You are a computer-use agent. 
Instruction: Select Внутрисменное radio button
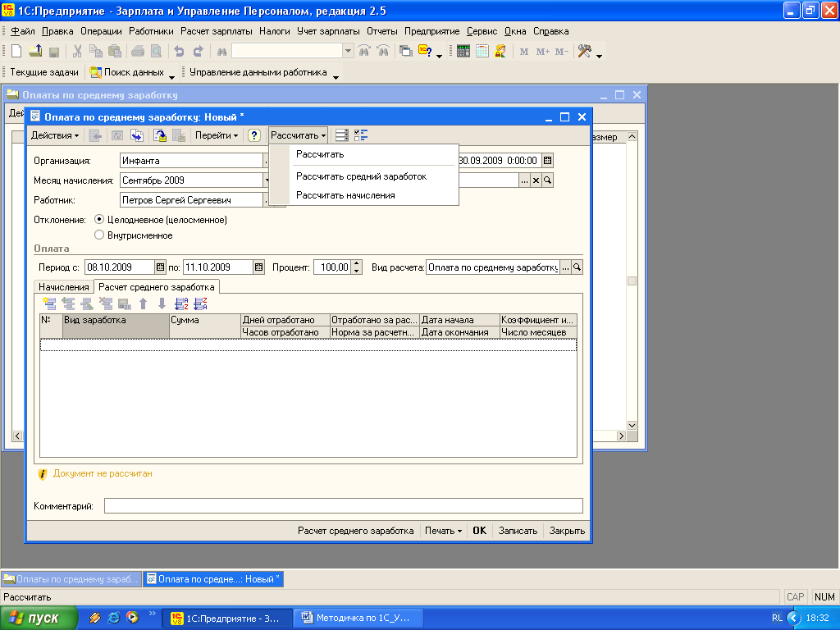tap(99, 235)
